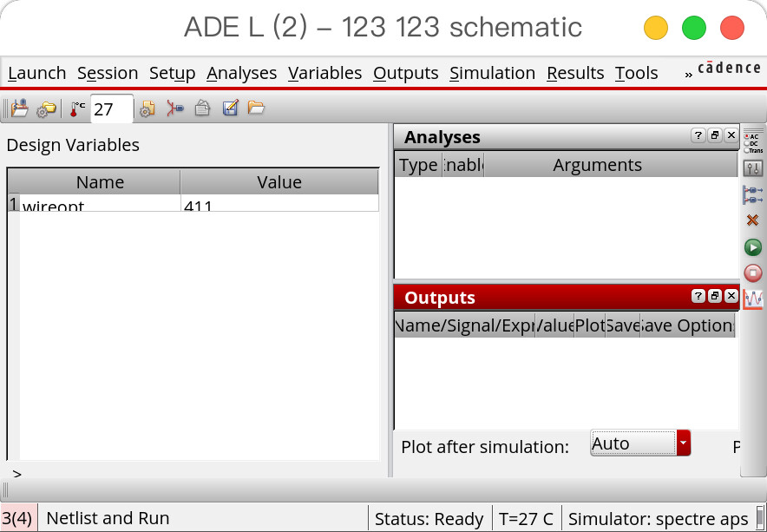Image resolution: width=767 pixels, height=532 pixels.
Task: Click the orange X Delete icon in sidebar
Action: coord(753,220)
